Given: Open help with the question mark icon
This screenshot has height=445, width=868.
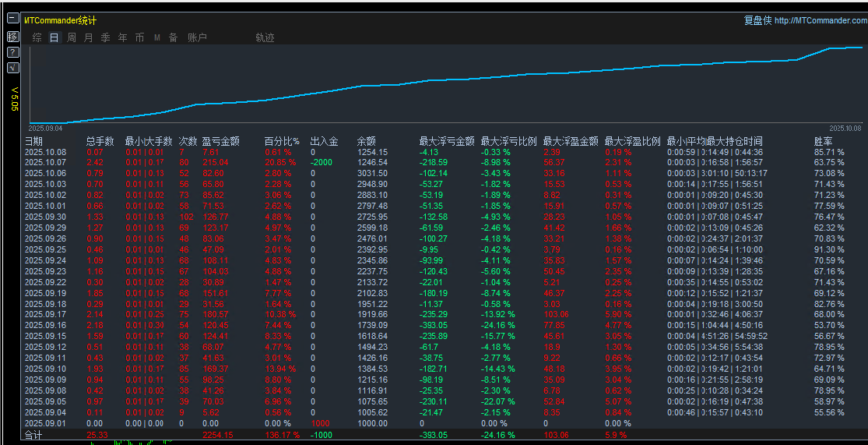Looking at the screenshot, I should [12, 52].
